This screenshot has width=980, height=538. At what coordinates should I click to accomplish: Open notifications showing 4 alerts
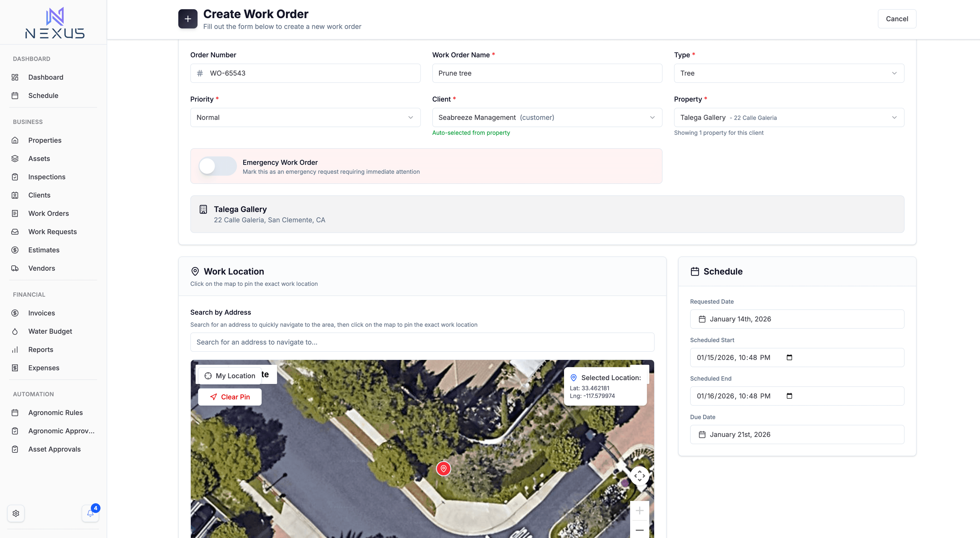click(90, 513)
